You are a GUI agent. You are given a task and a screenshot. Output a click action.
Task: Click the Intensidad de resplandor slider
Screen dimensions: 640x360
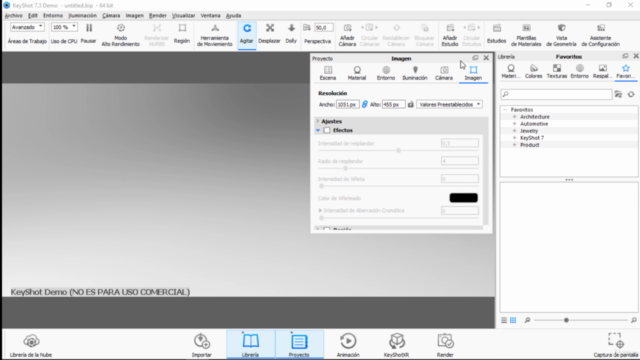(398, 151)
